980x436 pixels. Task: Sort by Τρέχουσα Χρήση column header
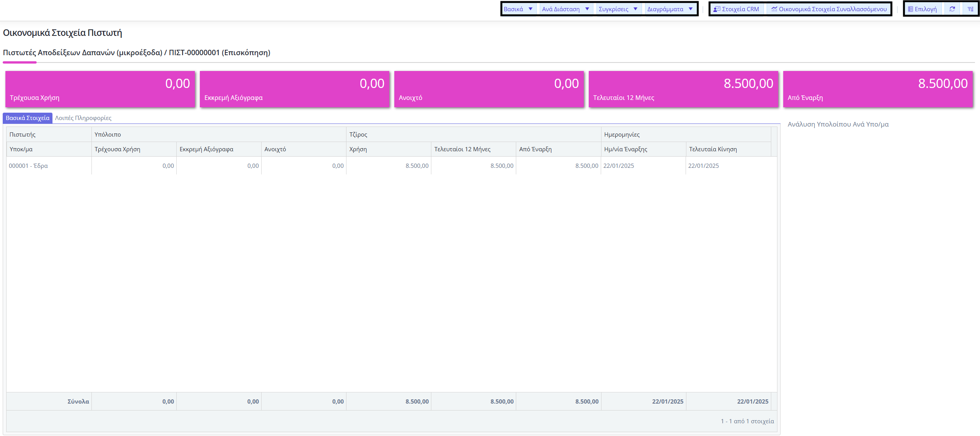tap(134, 149)
